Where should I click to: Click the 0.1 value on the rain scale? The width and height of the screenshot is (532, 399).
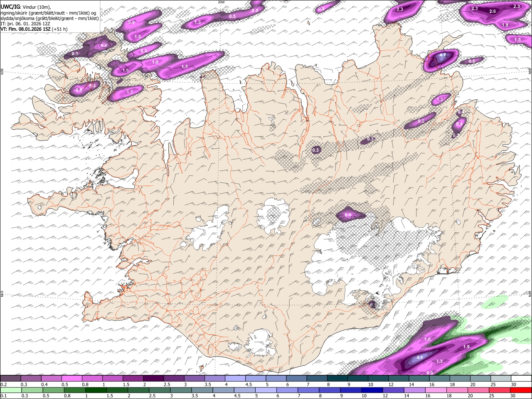[4, 396]
